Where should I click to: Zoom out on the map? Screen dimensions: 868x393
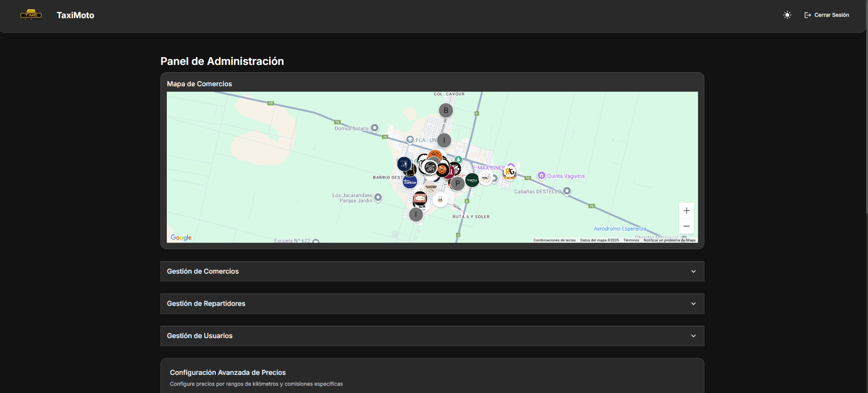coord(686,226)
